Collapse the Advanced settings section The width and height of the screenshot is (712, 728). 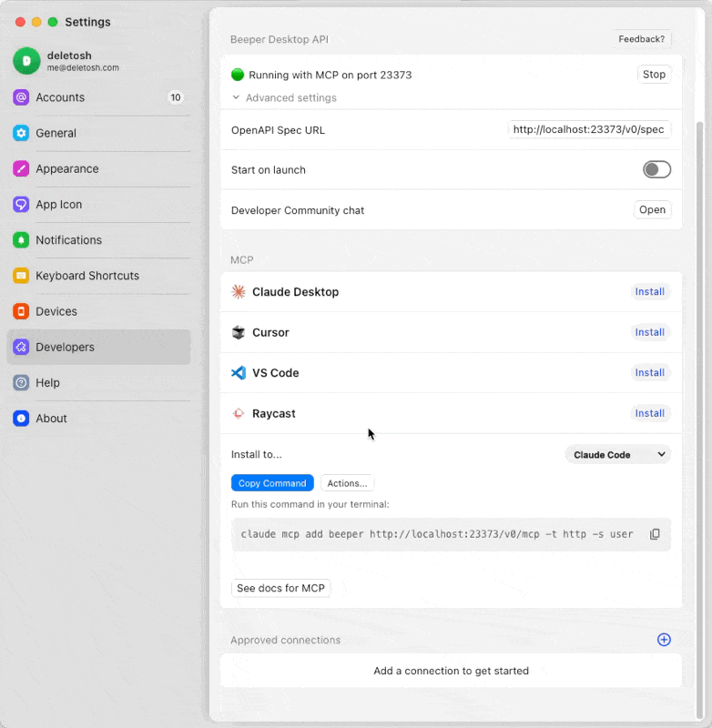click(284, 97)
